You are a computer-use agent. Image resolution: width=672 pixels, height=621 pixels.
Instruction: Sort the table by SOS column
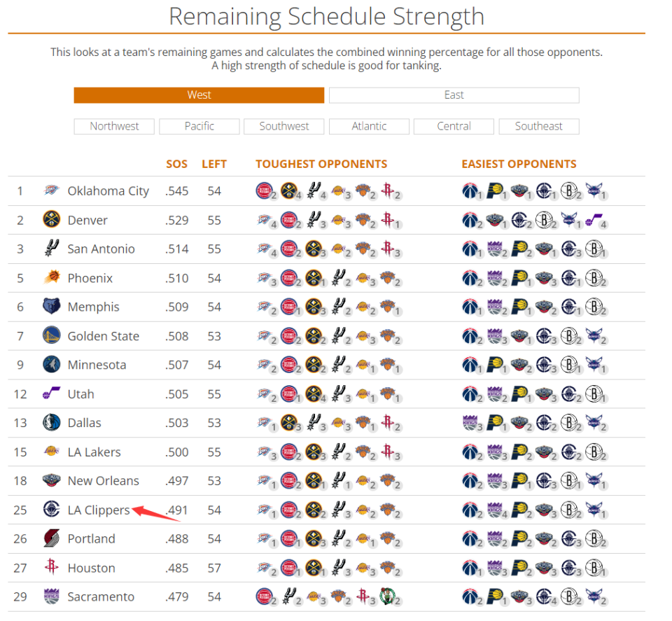coord(176,164)
